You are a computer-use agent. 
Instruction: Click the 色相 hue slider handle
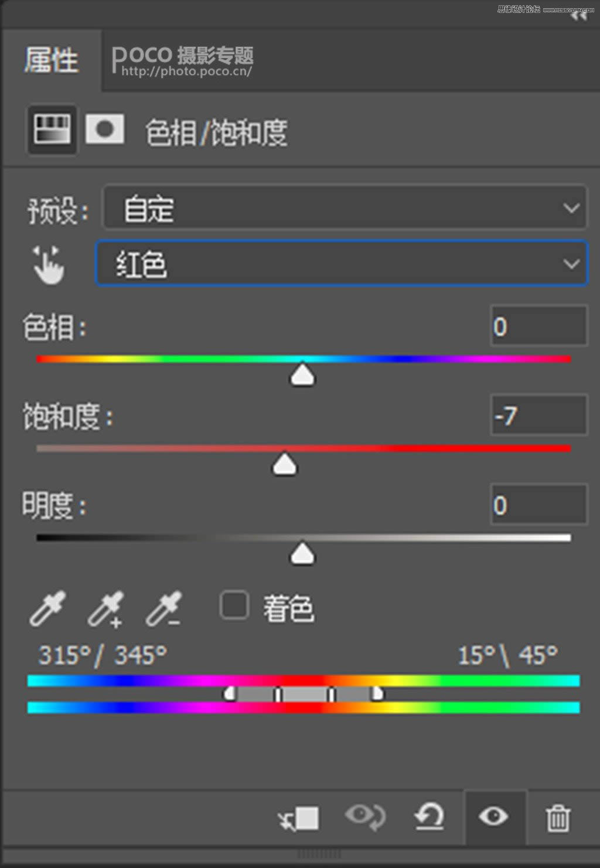(x=302, y=375)
